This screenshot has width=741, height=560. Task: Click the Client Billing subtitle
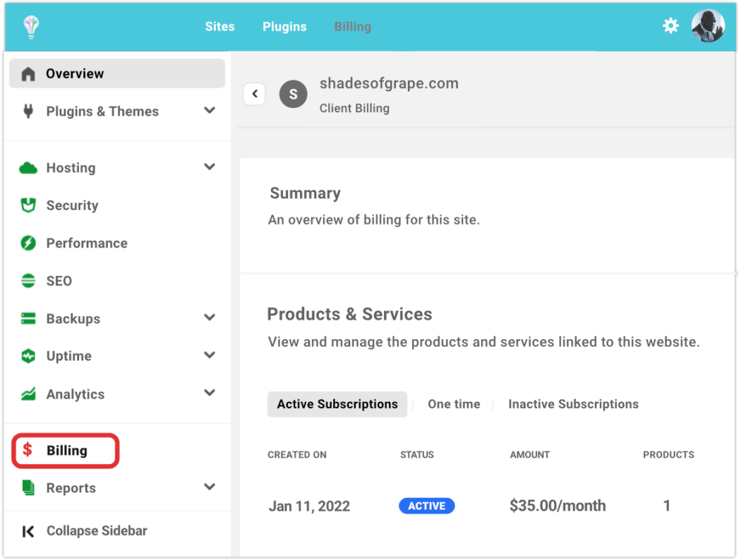(x=354, y=109)
